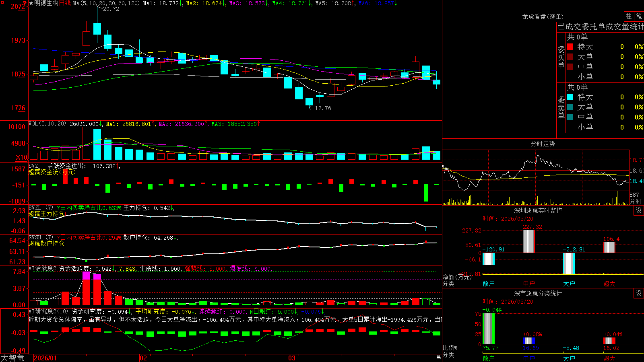Click the teal 大单 sell order swatch
Image resolution: width=644 pixels, height=362 pixels.
[570, 107]
